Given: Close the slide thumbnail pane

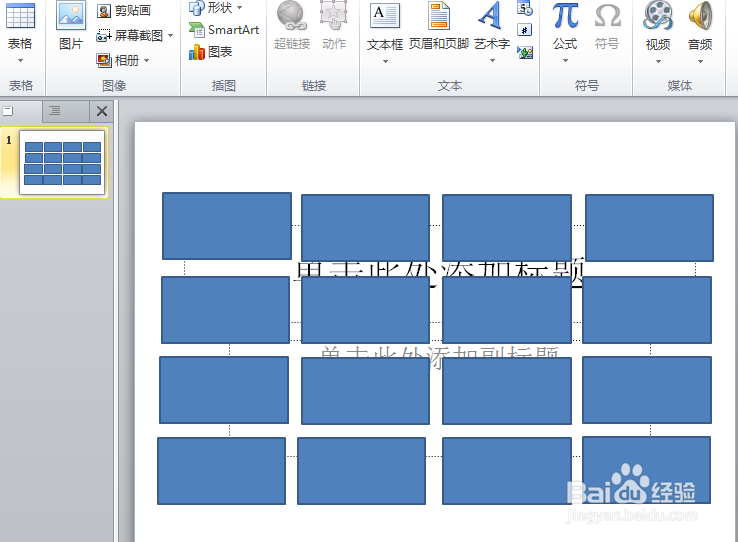Looking at the screenshot, I should point(102,112).
